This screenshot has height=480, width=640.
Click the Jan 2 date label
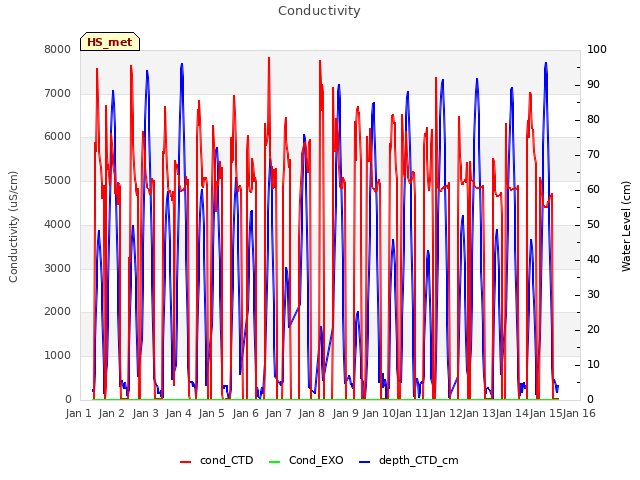click(111, 413)
